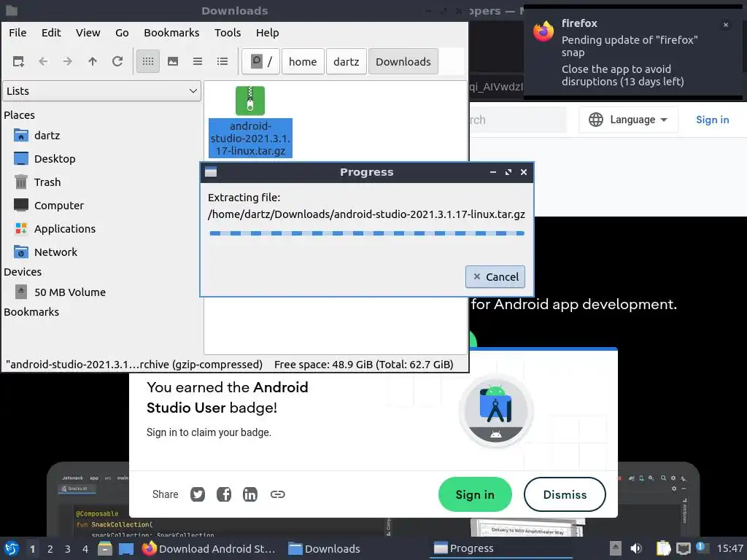Viewport: 747px width, 560px height.
Task: Launch file manager from taskbar quicklaunch
Action: 105,548
